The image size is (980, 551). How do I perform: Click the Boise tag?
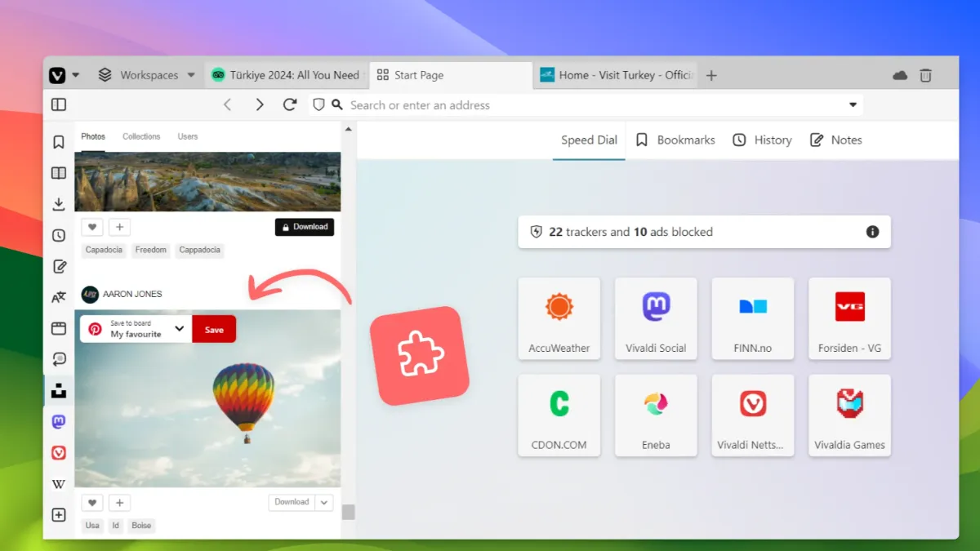click(141, 526)
